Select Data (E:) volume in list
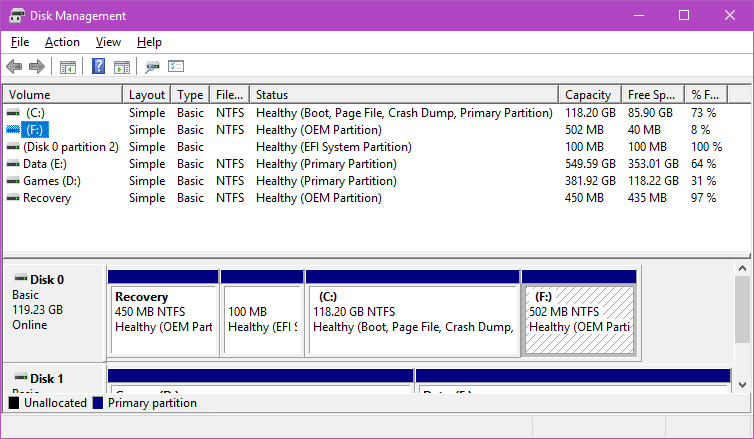Screen dimensions: 754x439 pyautogui.click(x=45, y=164)
